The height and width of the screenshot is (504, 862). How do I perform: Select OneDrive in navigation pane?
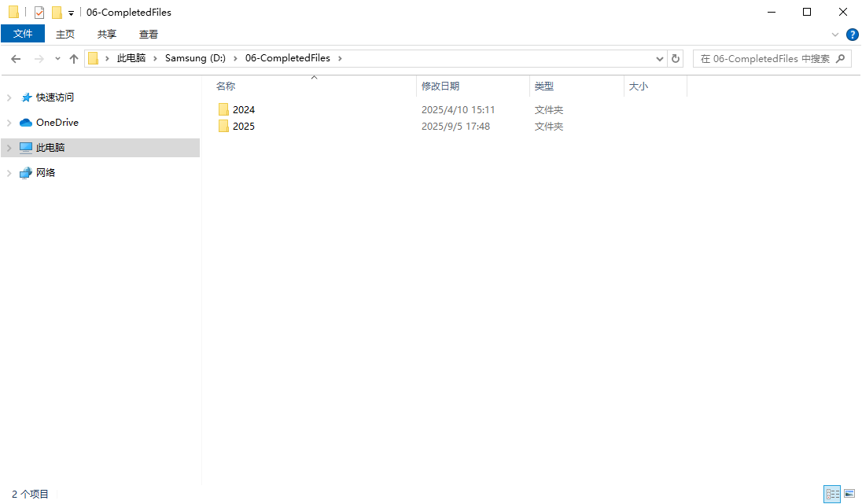pos(57,123)
